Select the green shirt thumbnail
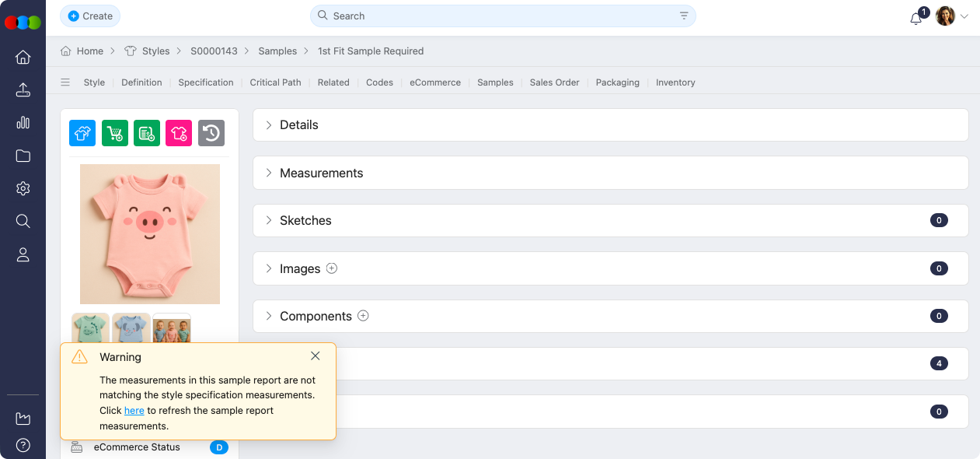Screen dimensions: 980x459 [90, 328]
